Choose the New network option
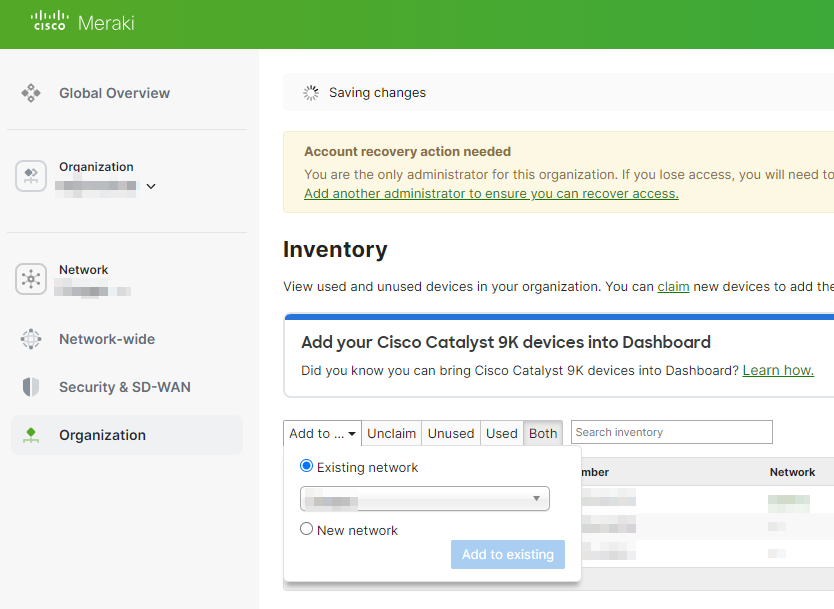The width and height of the screenshot is (834, 609). pyautogui.click(x=306, y=529)
